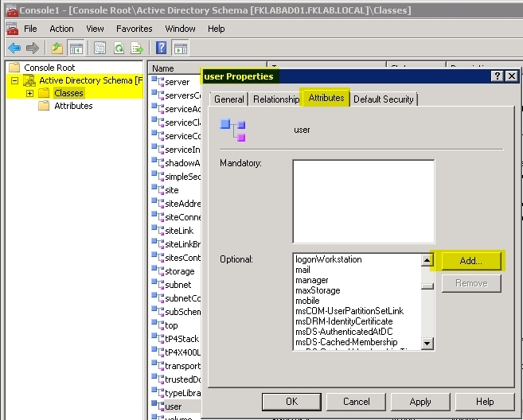Click the Refresh toolbar icon
Image resolution: width=523 pixels, height=420 pixels.
click(119, 48)
